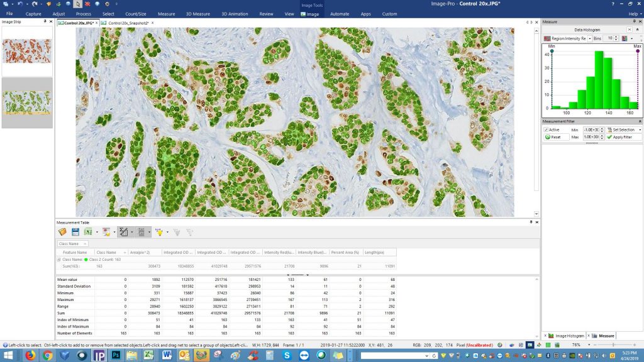644x362 pixels.
Task: Click the Undo icon in the quick access toolbar
Action: pos(20,4)
